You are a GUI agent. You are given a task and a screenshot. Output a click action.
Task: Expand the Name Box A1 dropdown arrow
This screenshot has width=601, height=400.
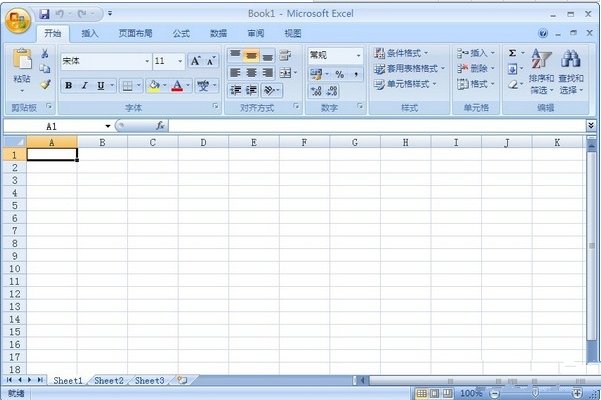(108, 126)
